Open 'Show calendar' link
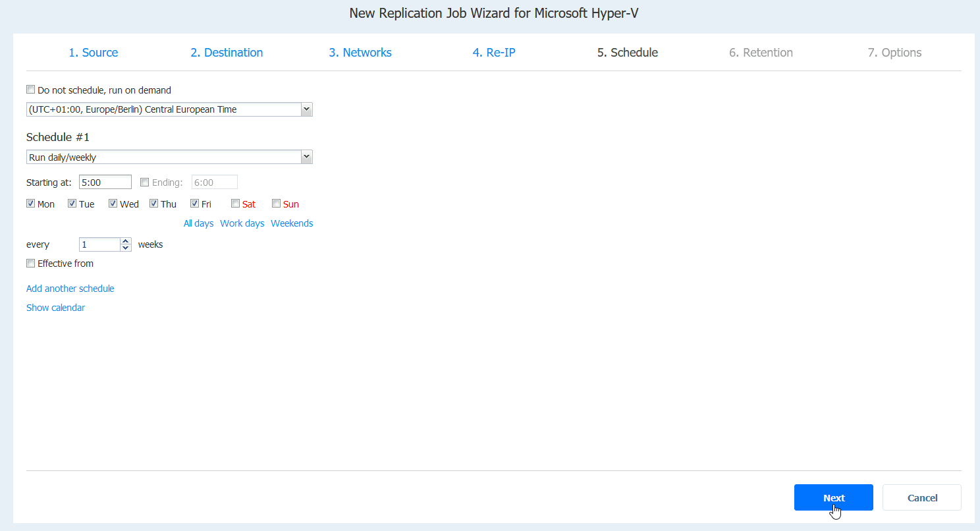The height and width of the screenshot is (531, 980). pyautogui.click(x=55, y=308)
